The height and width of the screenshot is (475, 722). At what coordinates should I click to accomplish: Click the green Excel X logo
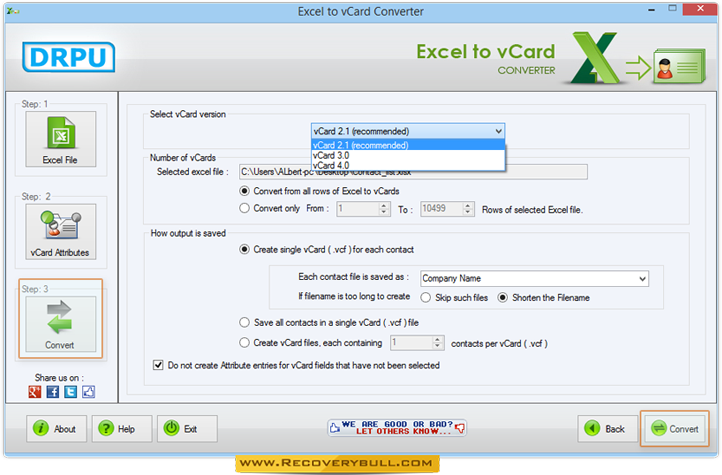point(594,58)
